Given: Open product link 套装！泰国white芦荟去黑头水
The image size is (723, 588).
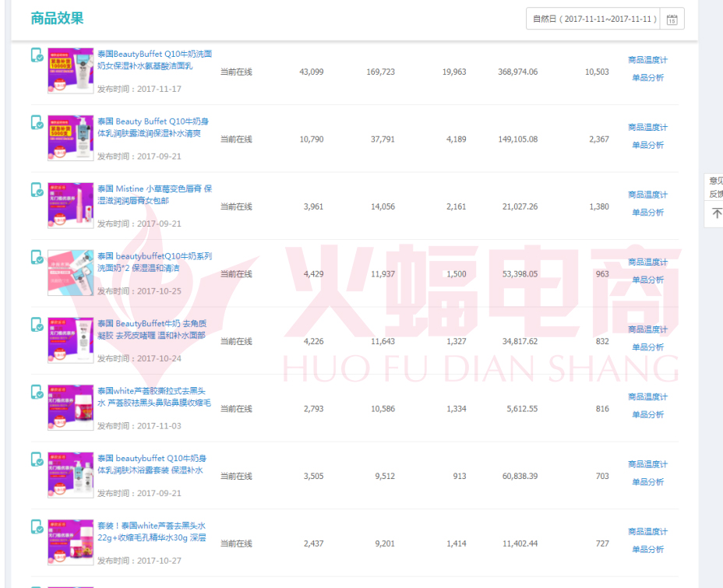Looking at the screenshot, I should tap(152, 531).
